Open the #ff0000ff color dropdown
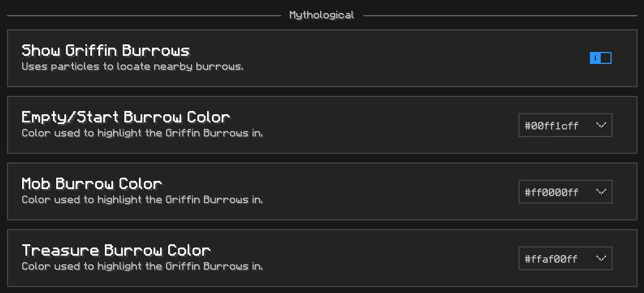This screenshot has width=644, height=293. tap(566, 192)
